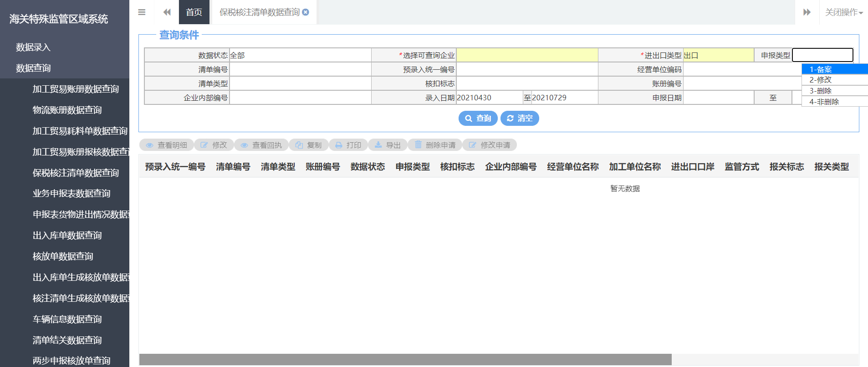Viewport: 868px width, 367px height.
Task: Click the 经营单位编码 input field
Action: coord(742,69)
